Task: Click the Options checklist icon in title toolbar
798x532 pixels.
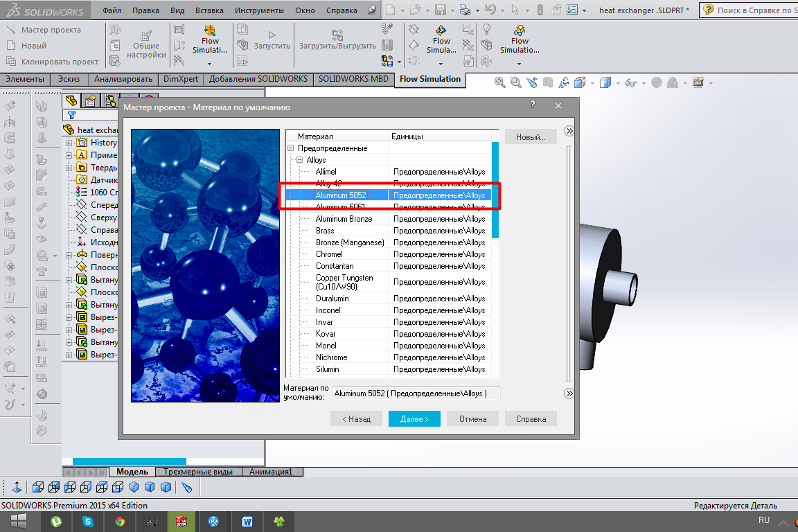Action: tap(573, 10)
